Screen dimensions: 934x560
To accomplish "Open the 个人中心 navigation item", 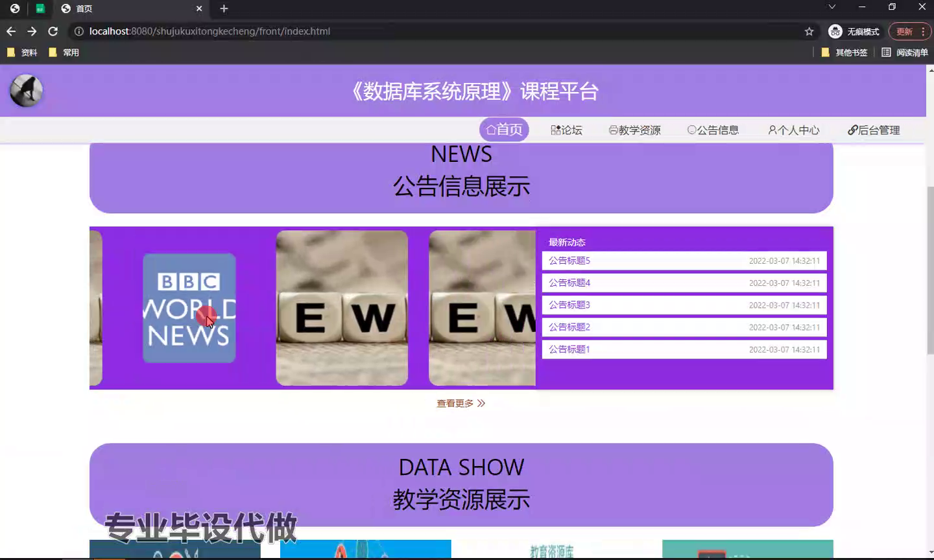I will point(793,130).
